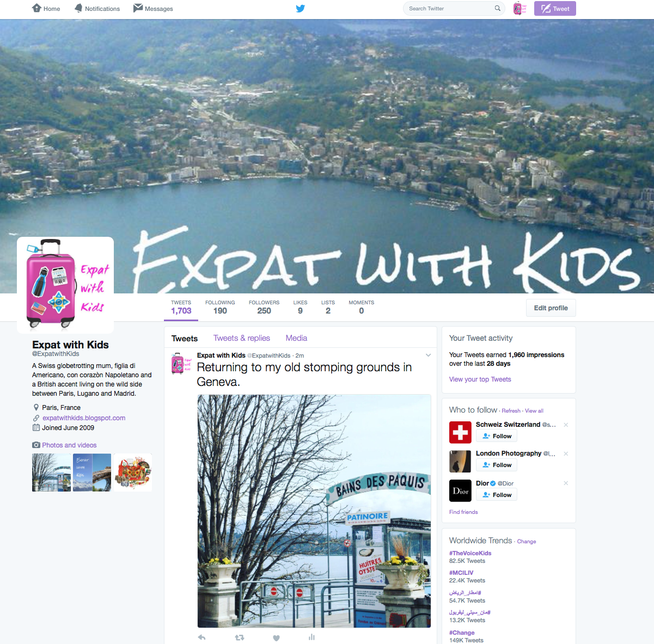Open profile avatar menu in top bar

[x=520, y=8]
